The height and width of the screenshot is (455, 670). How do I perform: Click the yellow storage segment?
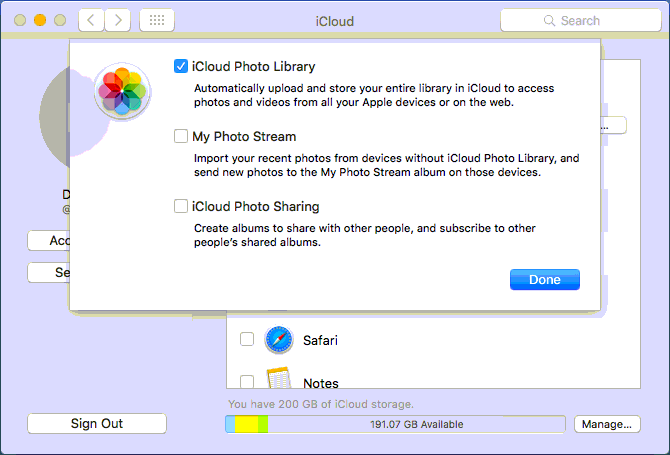pos(247,424)
